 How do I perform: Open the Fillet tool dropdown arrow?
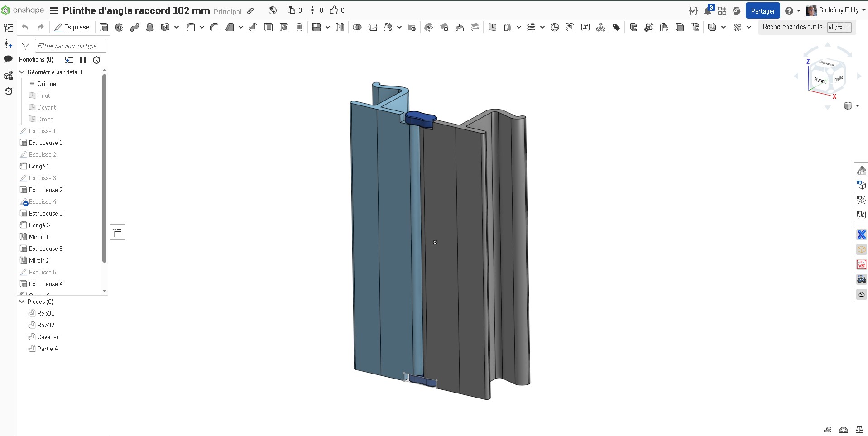tap(202, 27)
